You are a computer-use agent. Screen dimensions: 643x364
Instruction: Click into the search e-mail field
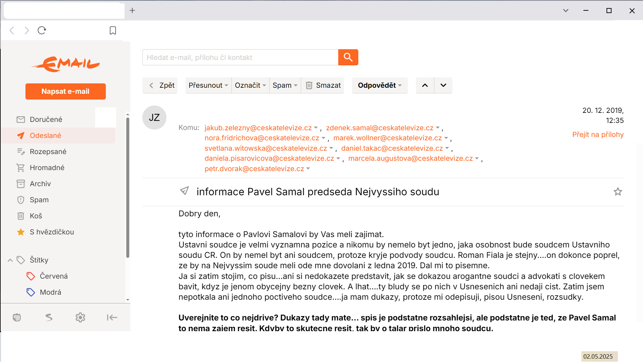pyautogui.click(x=240, y=57)
